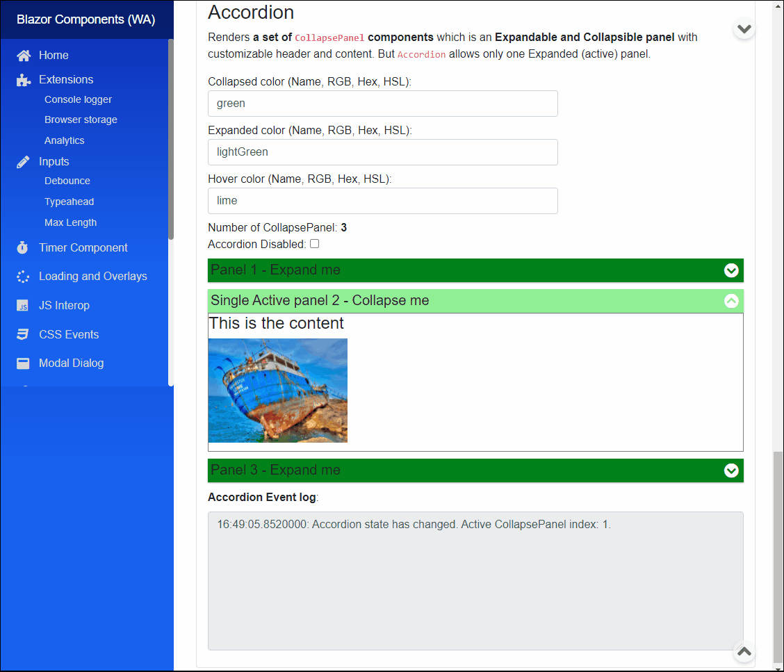Select Typeahead in the sidebar
Image resolution: width=784 pixels, height=672 pixels.
[68, 202]
